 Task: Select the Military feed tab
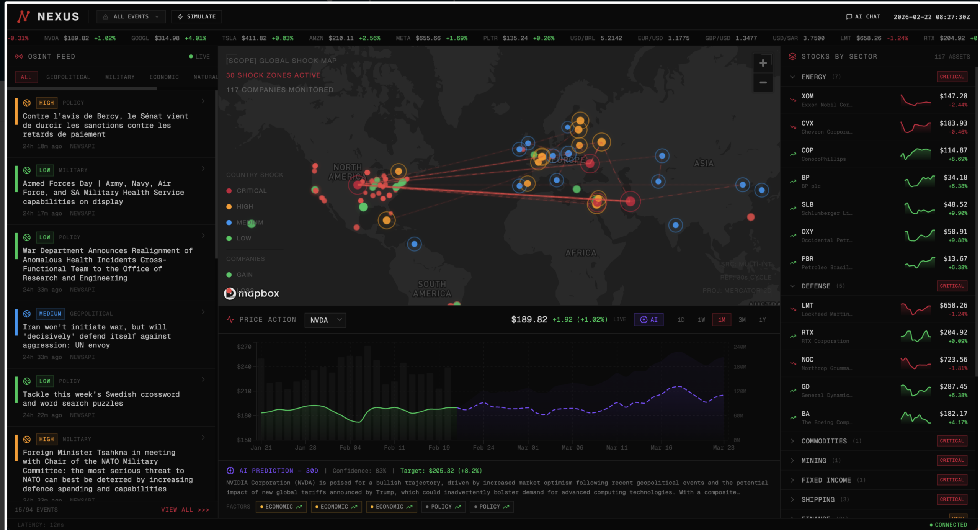(x=120, y=77)
